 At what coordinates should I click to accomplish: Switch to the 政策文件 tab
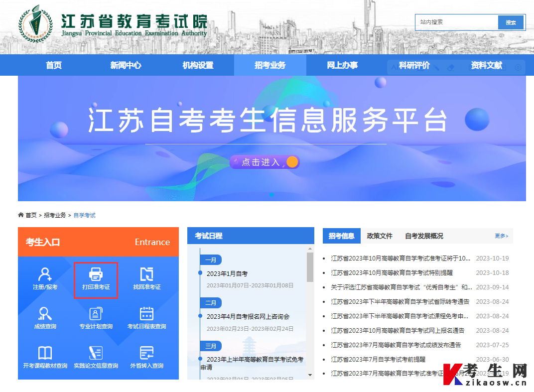pyautogui.click(x=380, y=236)
